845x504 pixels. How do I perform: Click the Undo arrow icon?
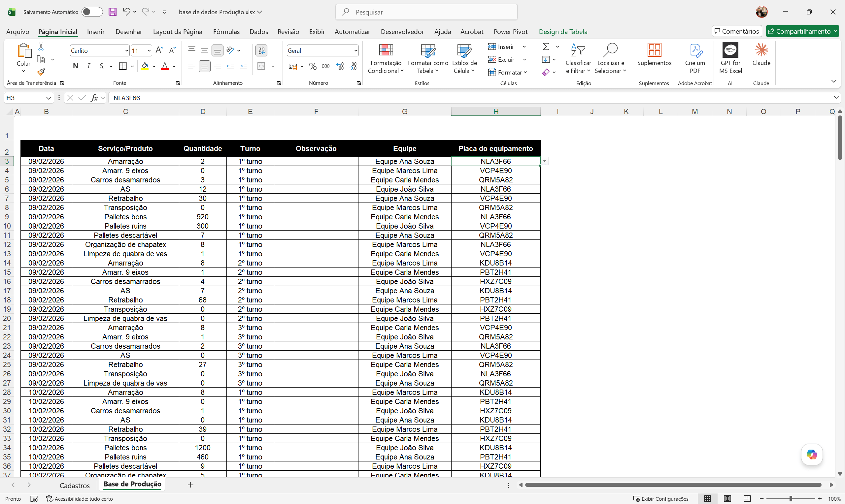point(126,12)
